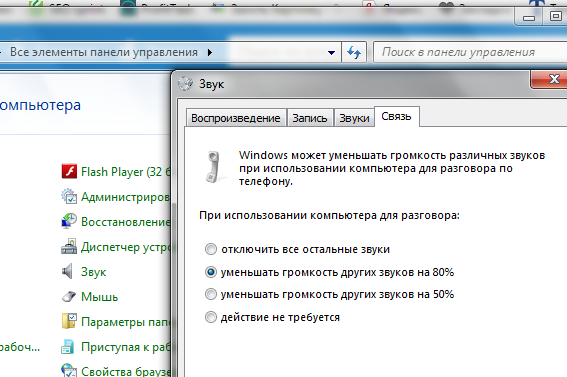Open the Flash Player icon in Control Panel
The height and width of the screenshot is (377, 567).
[69, 171]
